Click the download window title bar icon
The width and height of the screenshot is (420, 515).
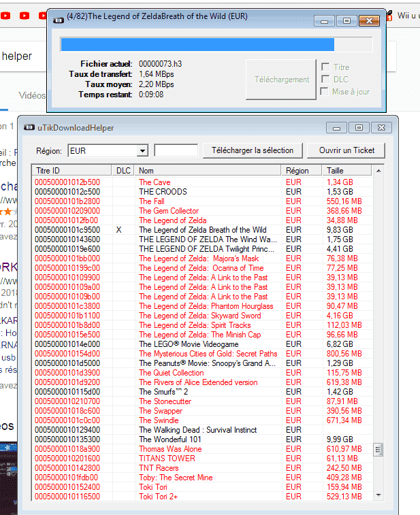click(x=59, y=20)
